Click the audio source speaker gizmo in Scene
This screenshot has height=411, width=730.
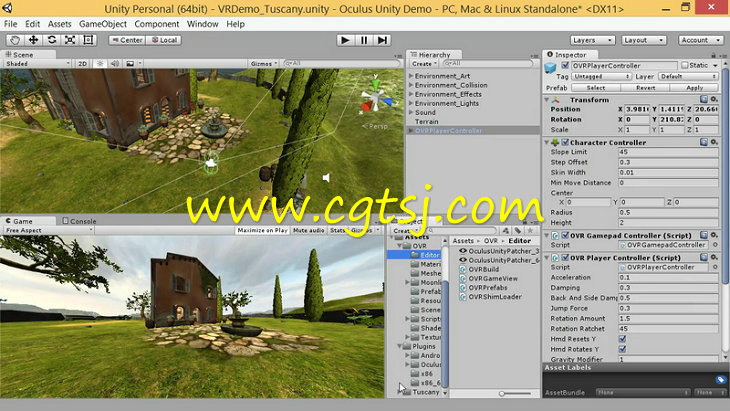click(326, 177)
